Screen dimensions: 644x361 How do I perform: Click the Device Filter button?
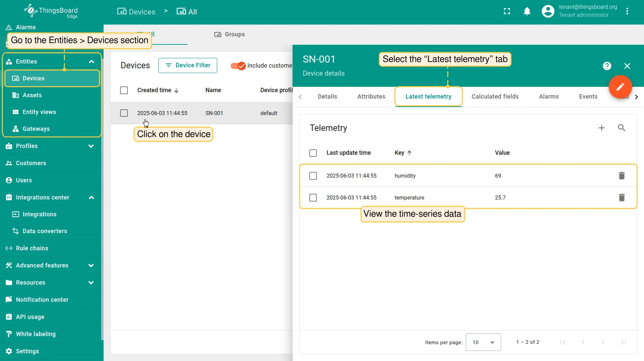point(188,65)
